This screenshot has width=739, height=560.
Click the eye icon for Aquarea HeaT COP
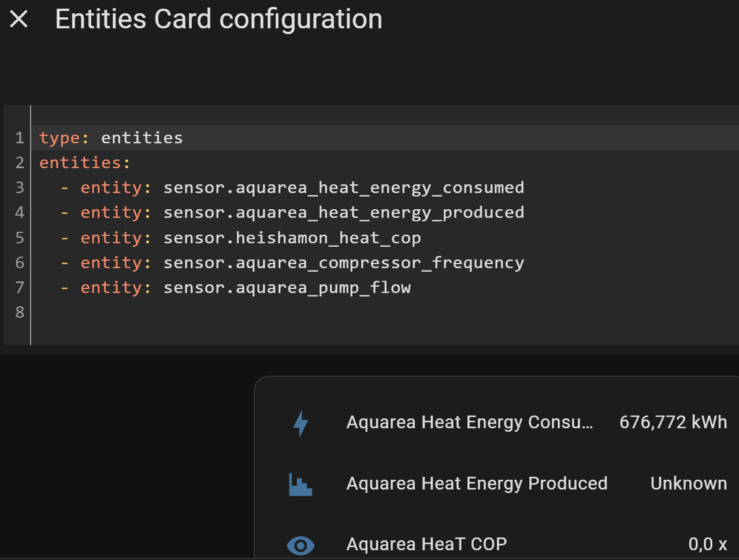pos(300,545)
